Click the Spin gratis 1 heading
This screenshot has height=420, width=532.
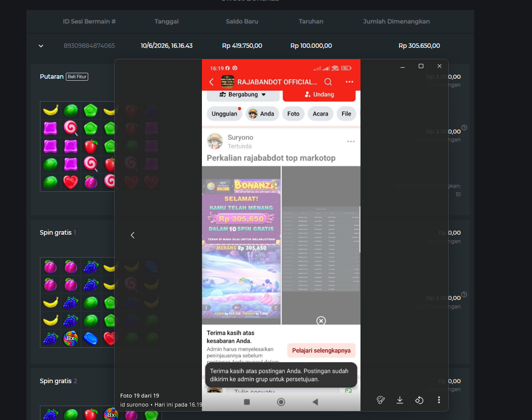coord(58,233)
